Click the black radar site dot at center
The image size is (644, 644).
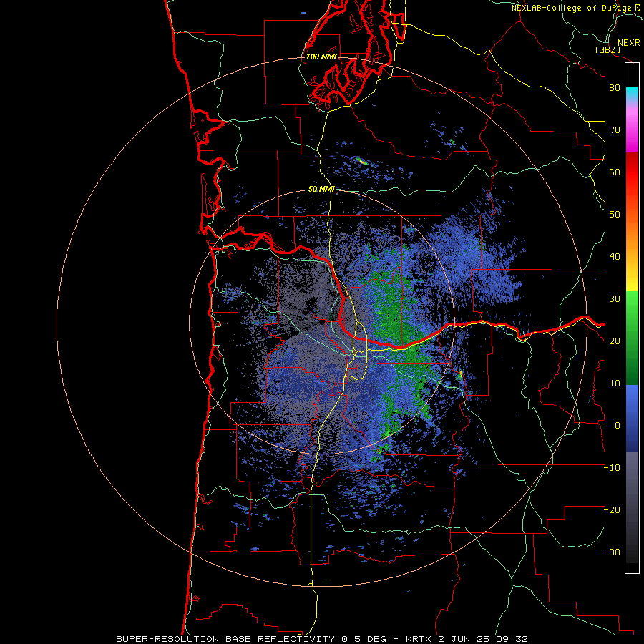tap(321, 323)
